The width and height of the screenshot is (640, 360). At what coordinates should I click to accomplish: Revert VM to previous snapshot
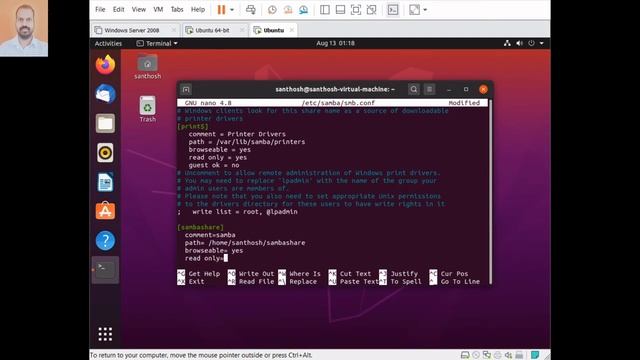(x=288, y=10)
